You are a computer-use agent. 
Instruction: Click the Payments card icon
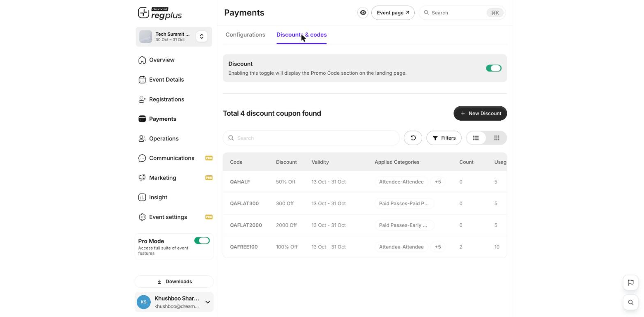(142, 119)
